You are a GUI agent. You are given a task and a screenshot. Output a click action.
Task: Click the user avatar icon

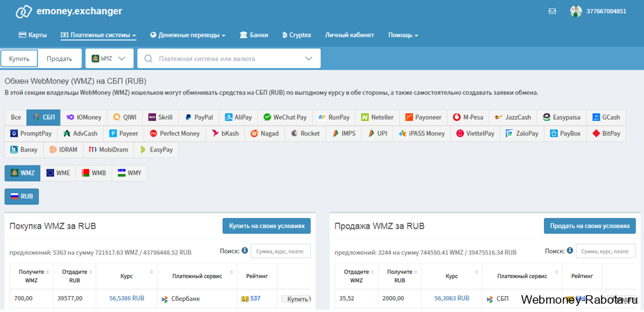[576, 11]
